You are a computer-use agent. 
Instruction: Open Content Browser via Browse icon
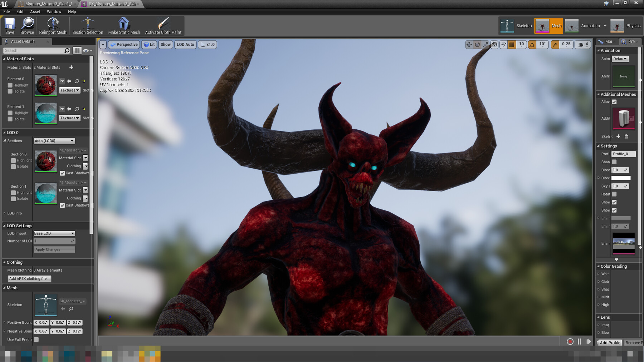click(x=27, y=25)
